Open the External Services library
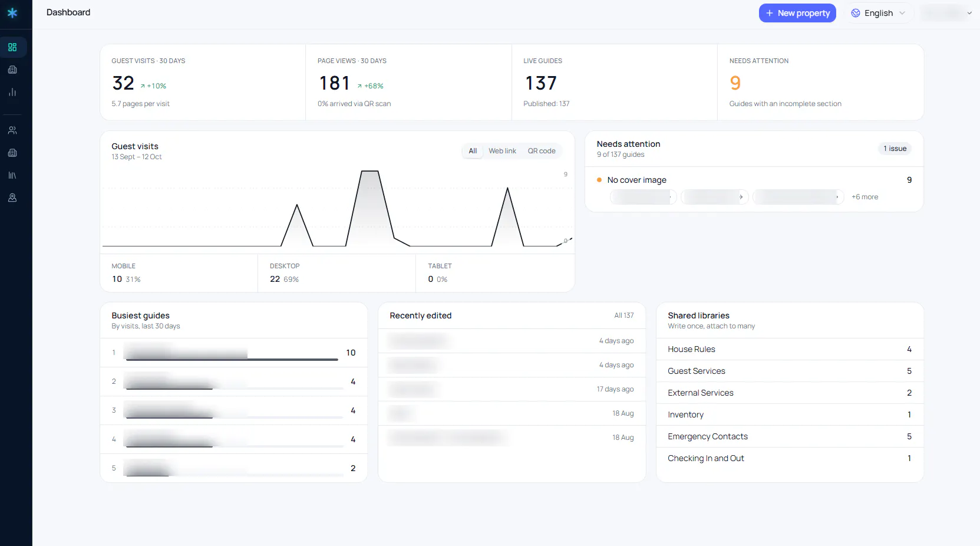980x546 pixels. [790, 393]
